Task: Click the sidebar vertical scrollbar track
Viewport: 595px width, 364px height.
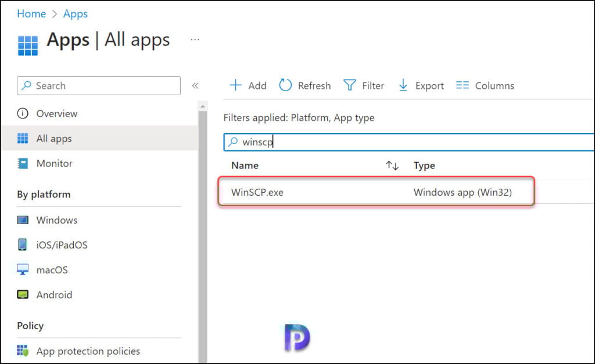Action: click(203, 237)
